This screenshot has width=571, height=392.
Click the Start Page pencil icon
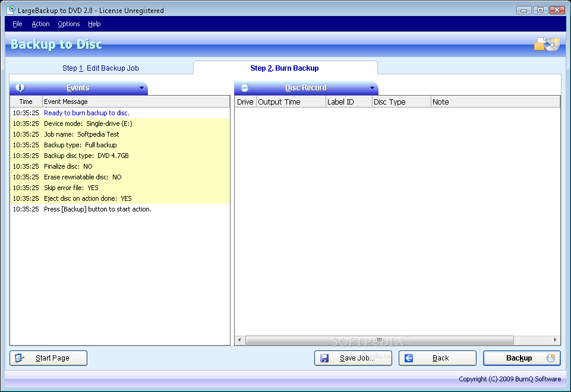point(19,358)
